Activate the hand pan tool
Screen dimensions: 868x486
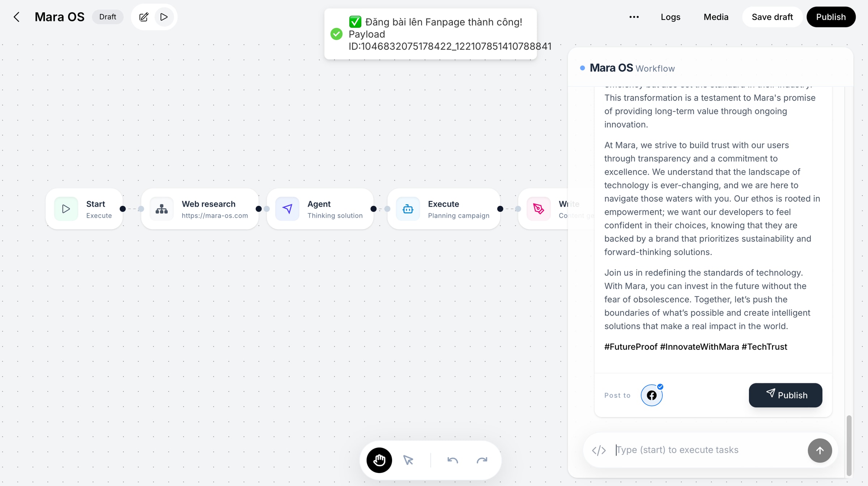[x=379, y=460]
